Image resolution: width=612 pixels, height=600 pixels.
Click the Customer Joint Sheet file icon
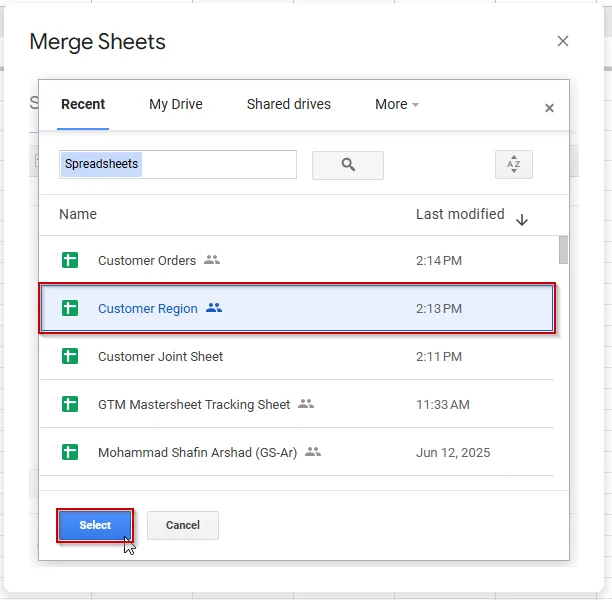pyautogui.click(x=70, y=356)
